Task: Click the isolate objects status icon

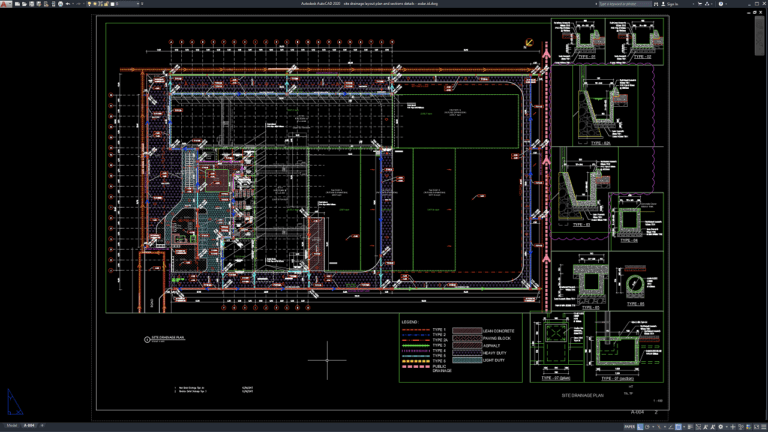Action: (x=741, y=427)
